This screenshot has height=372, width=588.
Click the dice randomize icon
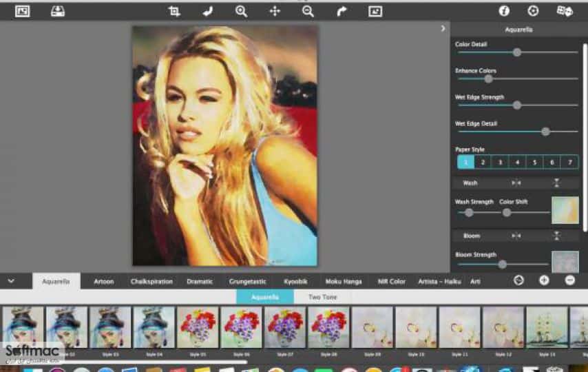click(x=565, y=11)
